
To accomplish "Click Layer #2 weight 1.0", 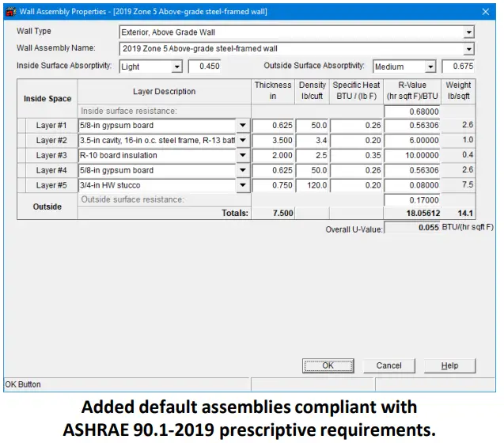I will coord(458,140).
